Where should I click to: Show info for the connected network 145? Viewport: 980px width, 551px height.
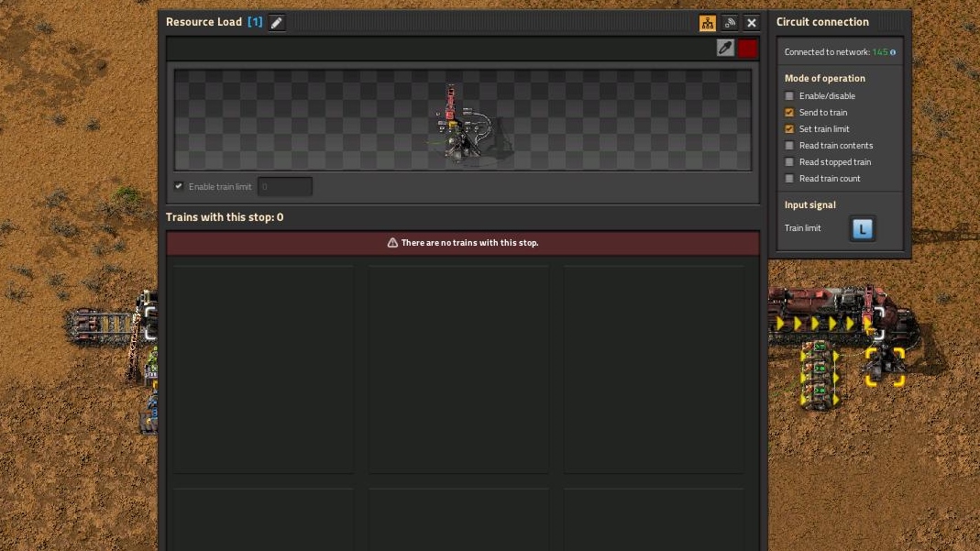[x=893, y=52]
